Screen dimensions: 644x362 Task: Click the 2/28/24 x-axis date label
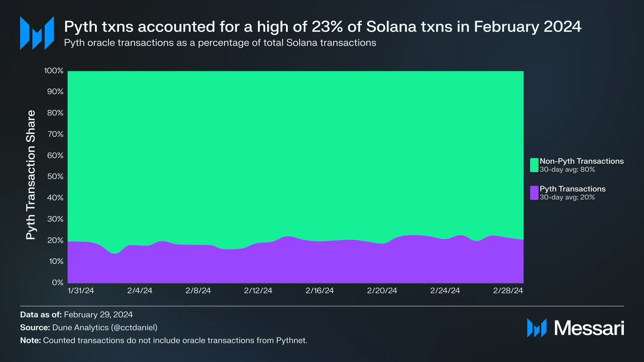508,291
